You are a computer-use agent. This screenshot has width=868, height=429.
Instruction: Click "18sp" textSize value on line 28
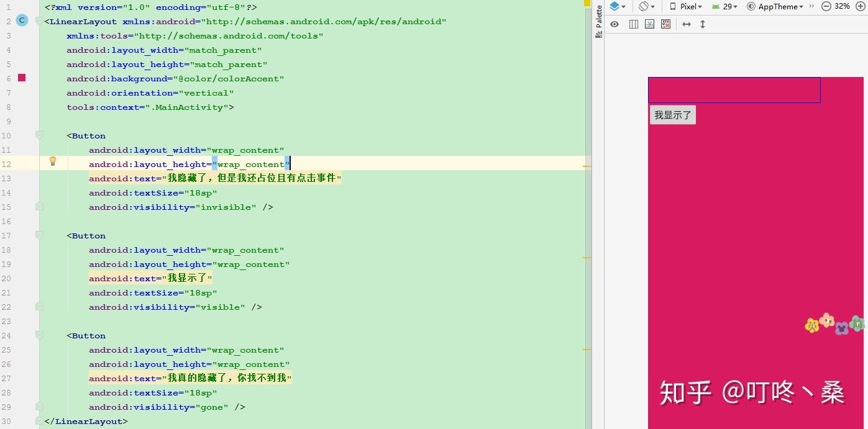point(201,392)
